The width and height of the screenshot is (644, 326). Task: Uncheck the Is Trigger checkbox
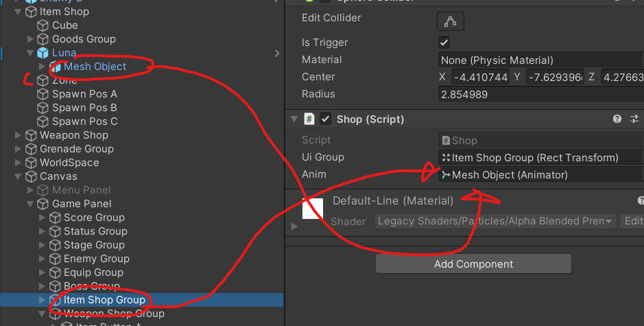pyautogui.click(x=444, y=43)
